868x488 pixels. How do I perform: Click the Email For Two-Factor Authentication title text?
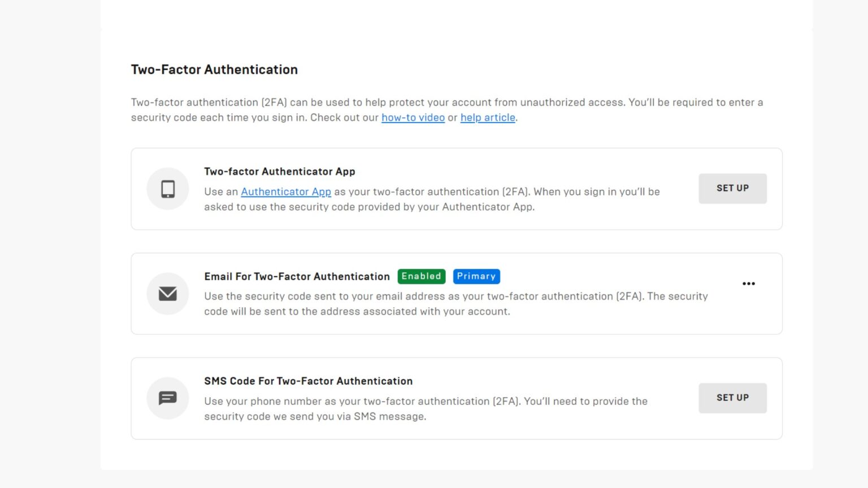pyautogui.click(x=297, y=276)
